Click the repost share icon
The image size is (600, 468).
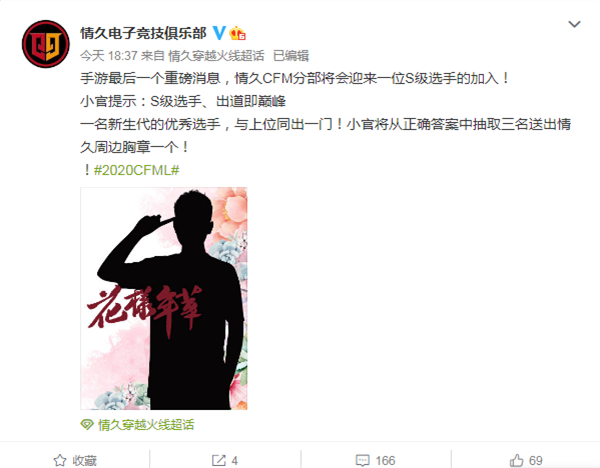(219, 460)
